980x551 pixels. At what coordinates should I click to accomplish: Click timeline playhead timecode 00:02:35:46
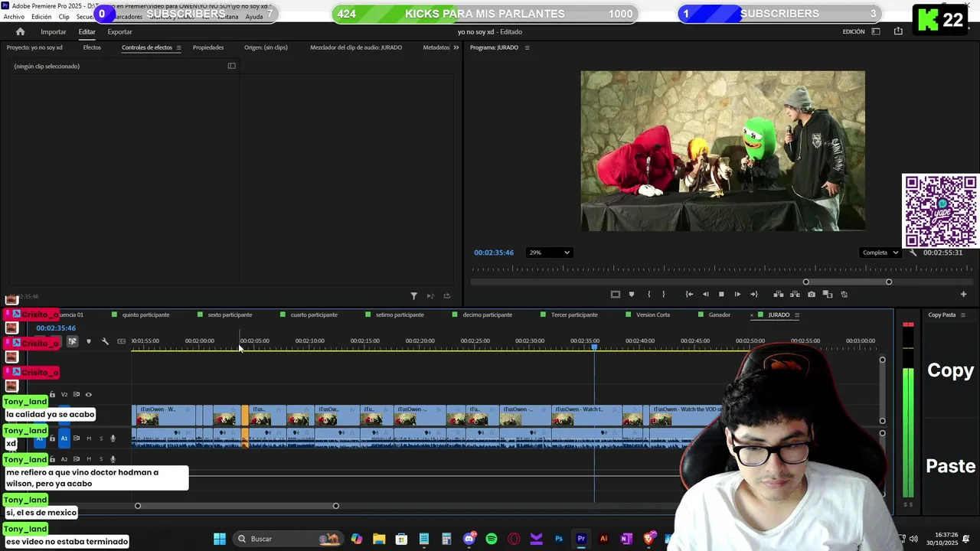click(56, 328)
